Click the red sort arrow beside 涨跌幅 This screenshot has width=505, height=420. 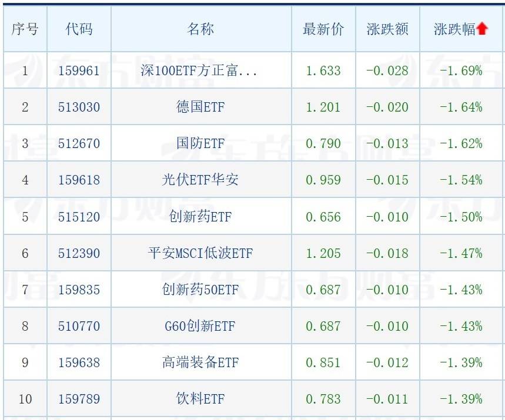point(482,29)
